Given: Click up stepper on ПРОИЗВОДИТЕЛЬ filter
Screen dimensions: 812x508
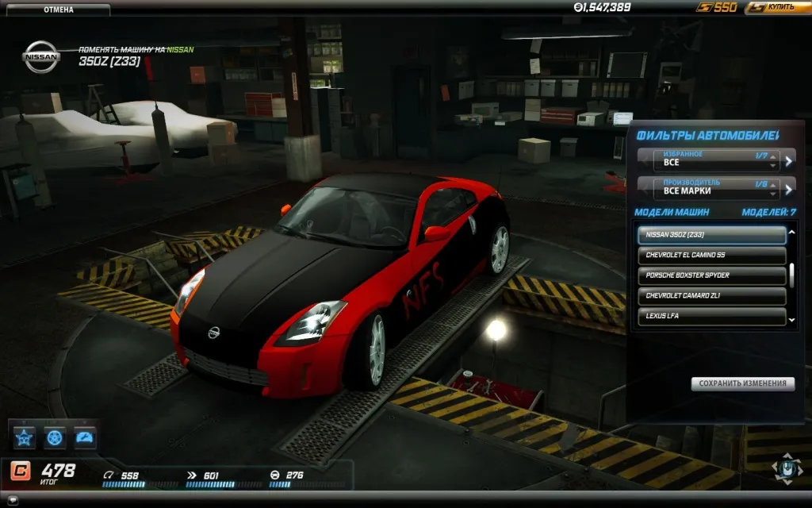Looking at the screenshot, I should [772, 186].
